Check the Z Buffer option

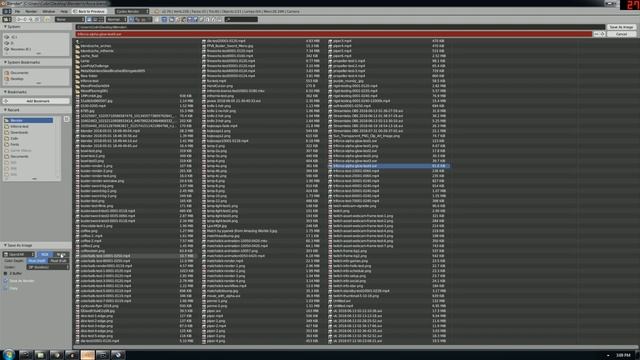pyautogui.click(x=5, y=273)
